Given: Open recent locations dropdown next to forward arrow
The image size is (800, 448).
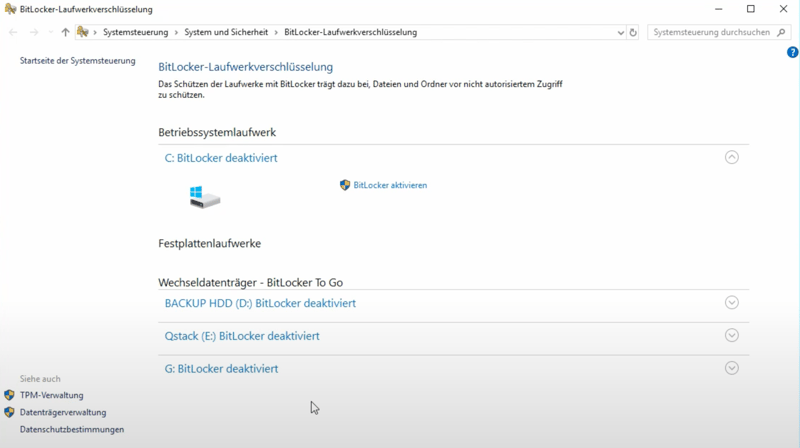Looking at the screenshot, I should tap(51, 32).
